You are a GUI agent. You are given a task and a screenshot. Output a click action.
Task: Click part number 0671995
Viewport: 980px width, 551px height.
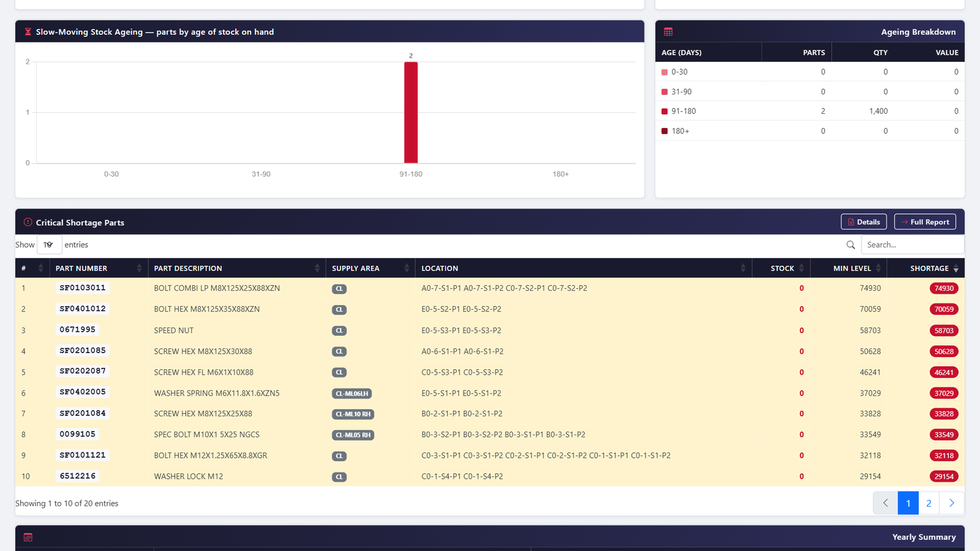click(78, 329)
